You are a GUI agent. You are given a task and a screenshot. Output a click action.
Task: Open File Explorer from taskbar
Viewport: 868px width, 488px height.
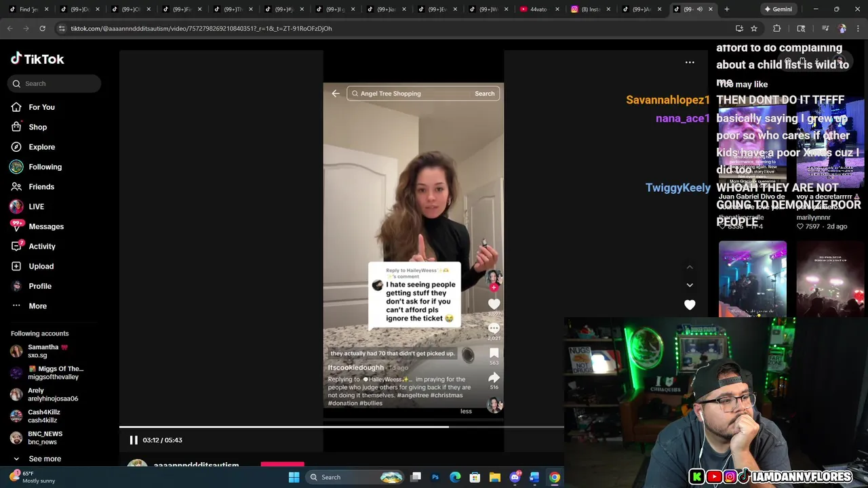click(495, 477)
